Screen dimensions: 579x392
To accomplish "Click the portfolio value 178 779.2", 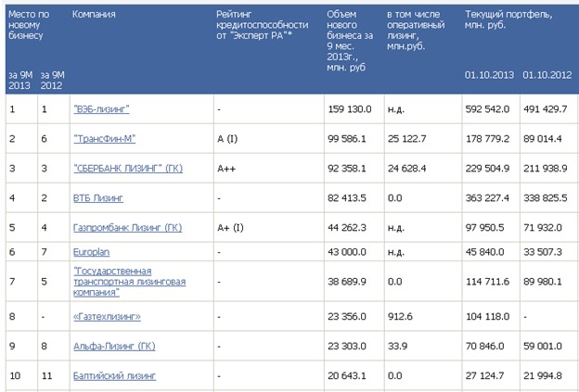I will coord(487,139).
